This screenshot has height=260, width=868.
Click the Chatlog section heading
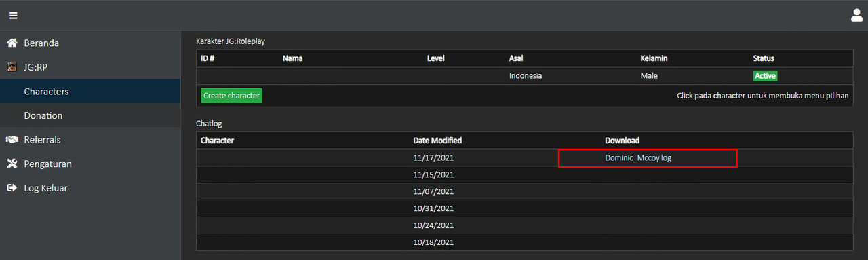tap(209, 124)
